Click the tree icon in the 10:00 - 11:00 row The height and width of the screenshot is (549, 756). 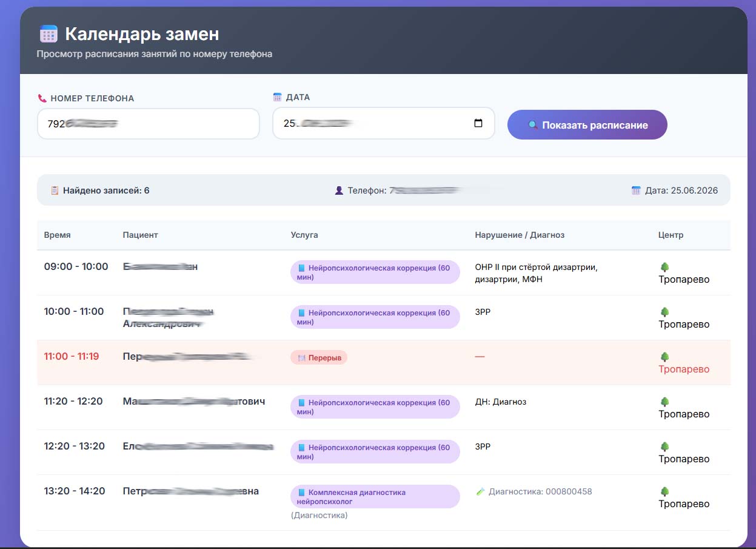click(x=664, y=312)
